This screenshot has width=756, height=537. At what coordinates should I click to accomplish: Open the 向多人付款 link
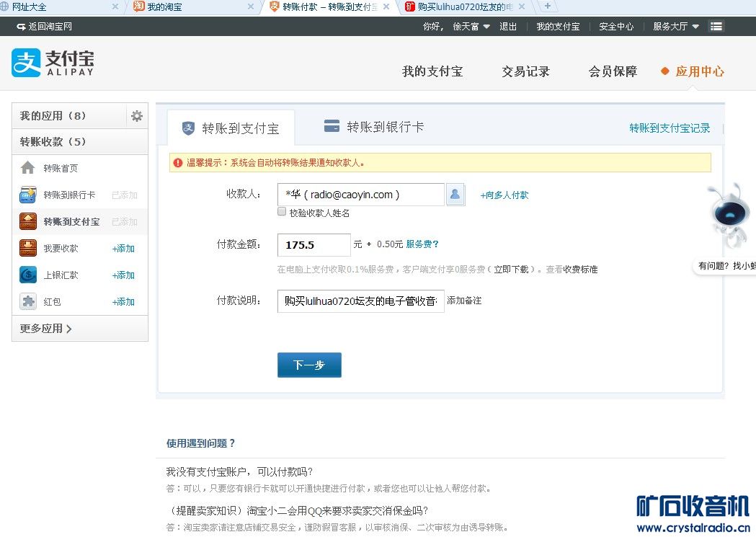(x=504, y=195)
